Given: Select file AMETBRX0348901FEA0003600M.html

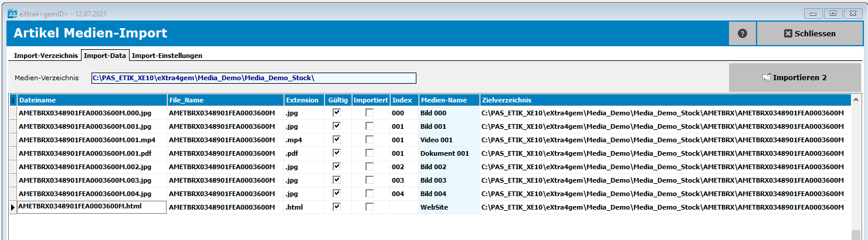Looking at the screenshot, I should click(92, 207).
